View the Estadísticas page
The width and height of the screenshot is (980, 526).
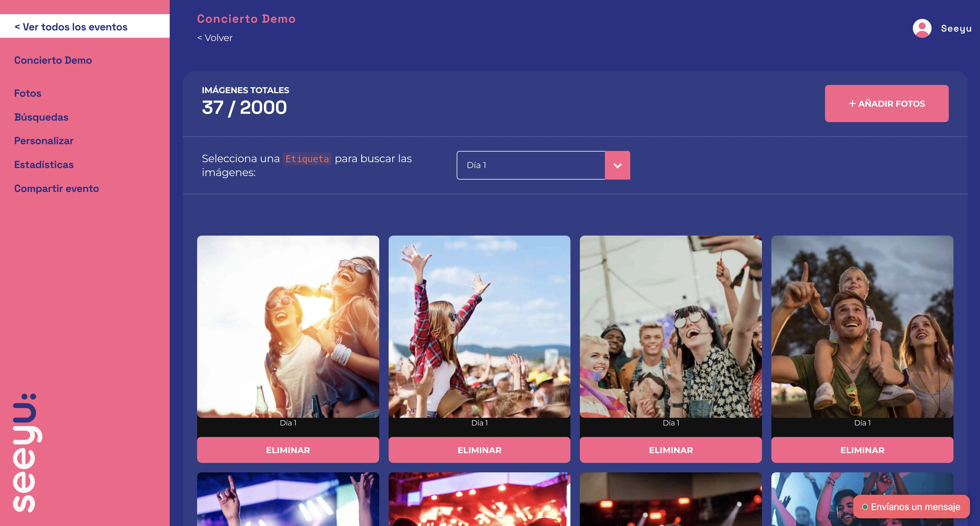tap(44, 165)
